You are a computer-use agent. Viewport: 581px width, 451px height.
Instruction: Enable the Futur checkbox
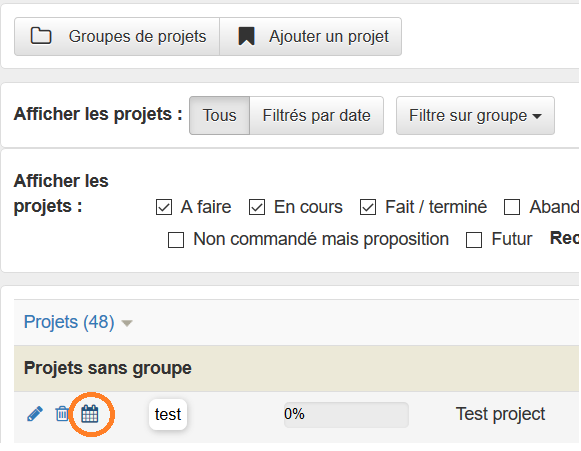pyautogui.click(x=474, y=240)
